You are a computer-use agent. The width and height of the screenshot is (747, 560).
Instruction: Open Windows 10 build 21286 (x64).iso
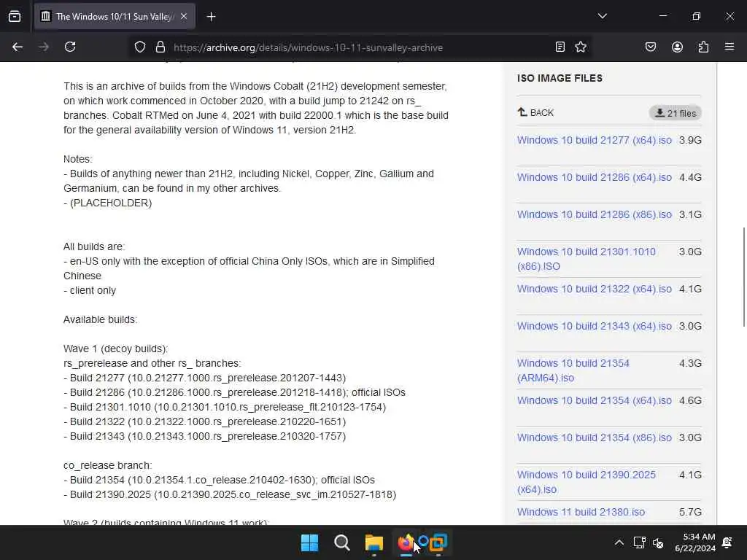click(x=594, y=177)
